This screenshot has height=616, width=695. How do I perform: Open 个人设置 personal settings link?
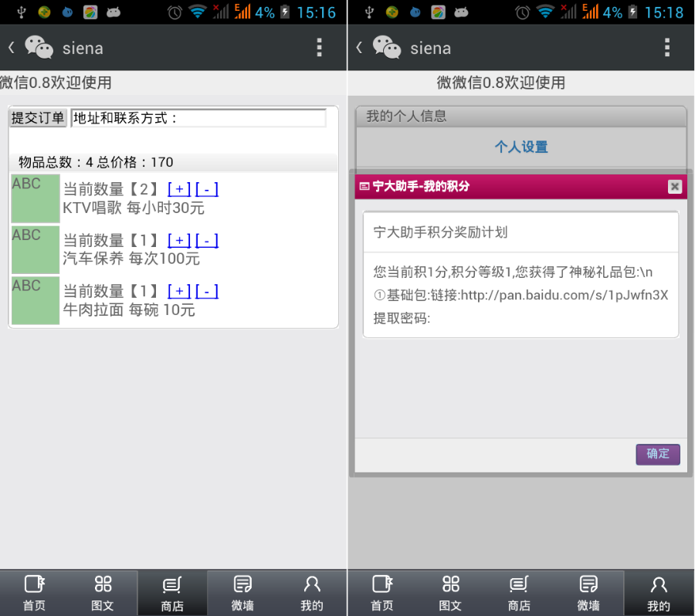point(521,147)
